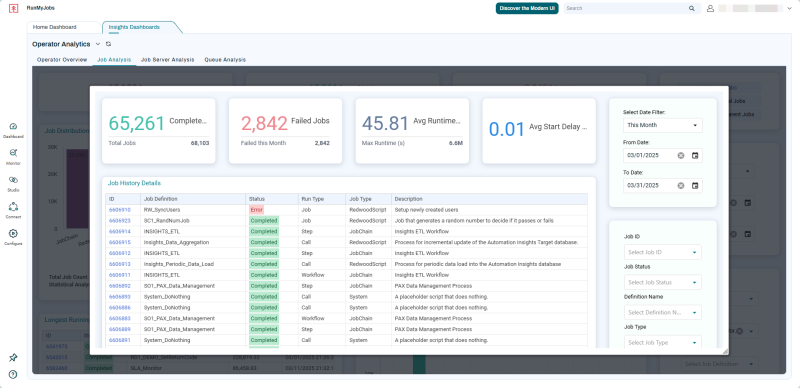This screenshot has width=800, height=388.
Task: Open job ID 6606910 link
Action: click(119, 210)
